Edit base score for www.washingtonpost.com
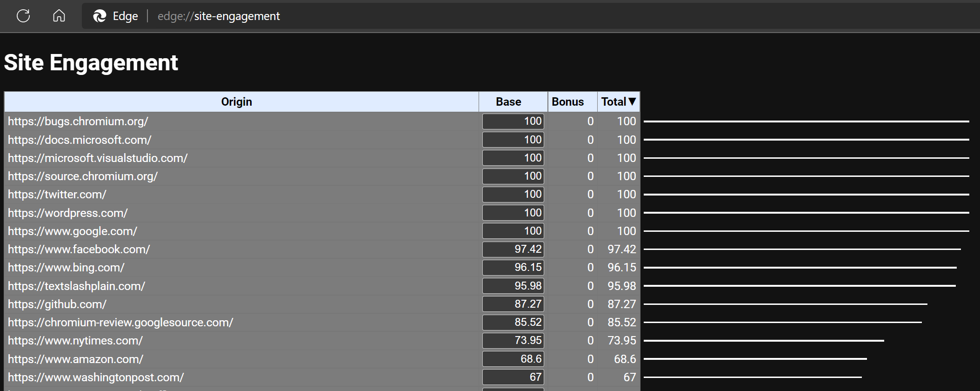 coord(513,378)
